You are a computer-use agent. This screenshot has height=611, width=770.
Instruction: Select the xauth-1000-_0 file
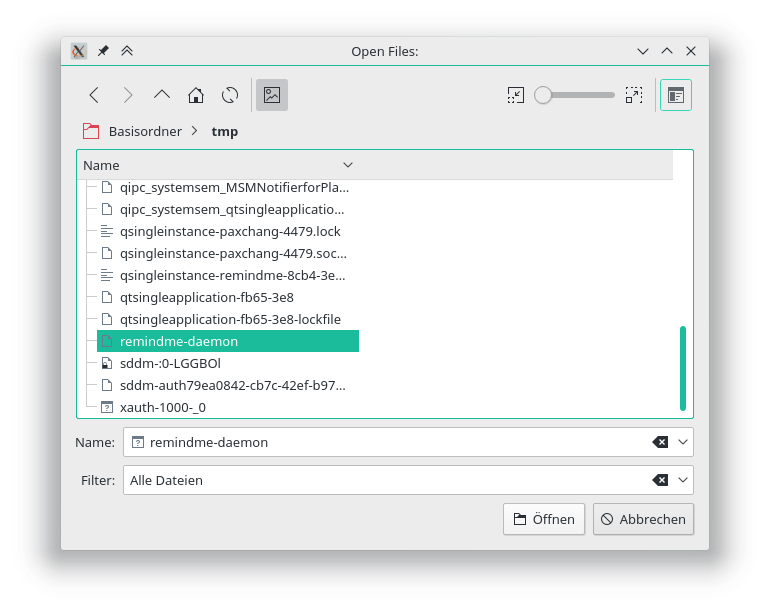pyautogui.click(x=162, y=407)
